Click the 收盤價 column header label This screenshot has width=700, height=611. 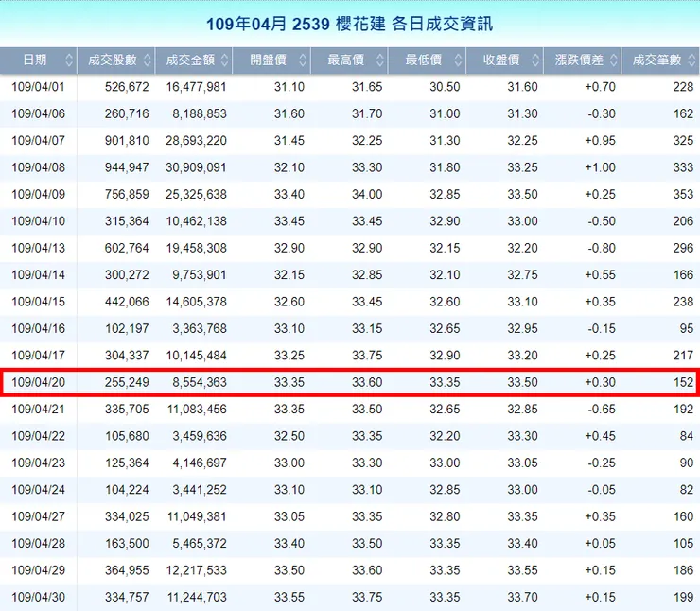click(501, 60)
